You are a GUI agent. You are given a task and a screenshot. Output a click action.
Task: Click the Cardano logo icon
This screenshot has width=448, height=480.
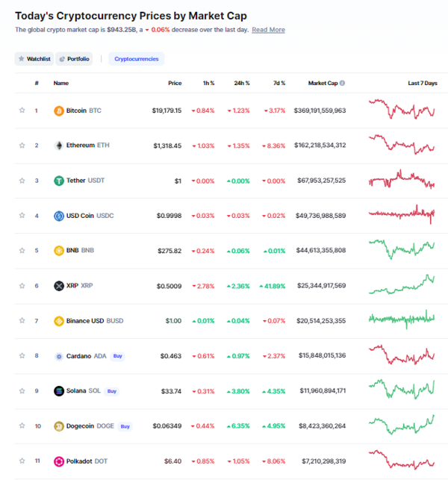click(x=59, y=356)
